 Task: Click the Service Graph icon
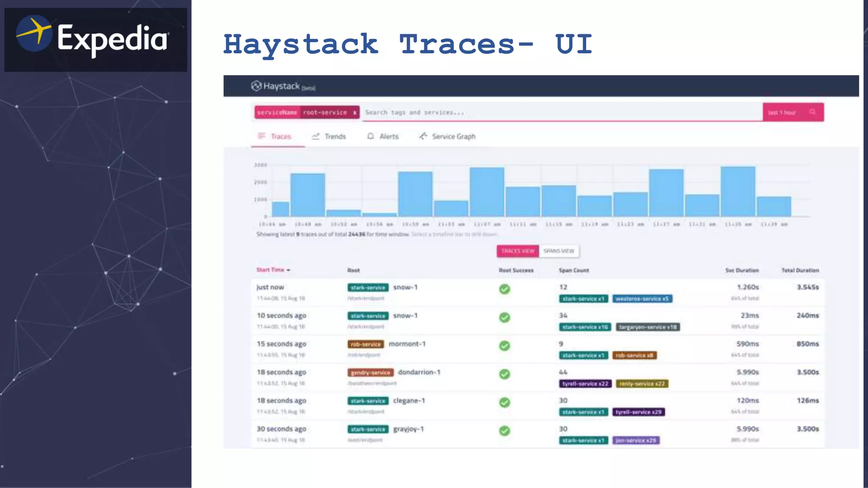[423, 136]
